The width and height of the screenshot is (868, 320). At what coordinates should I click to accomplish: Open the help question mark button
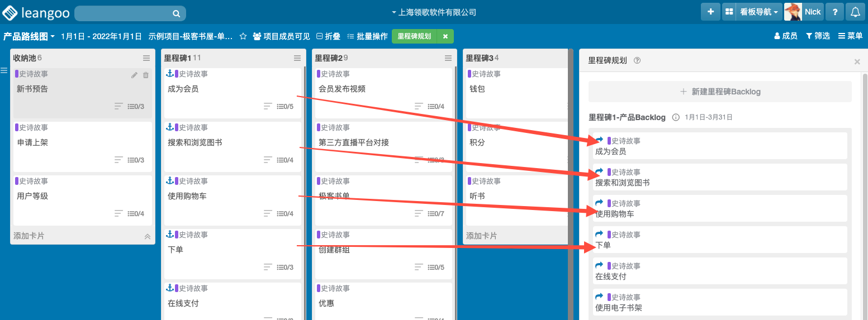834,12
